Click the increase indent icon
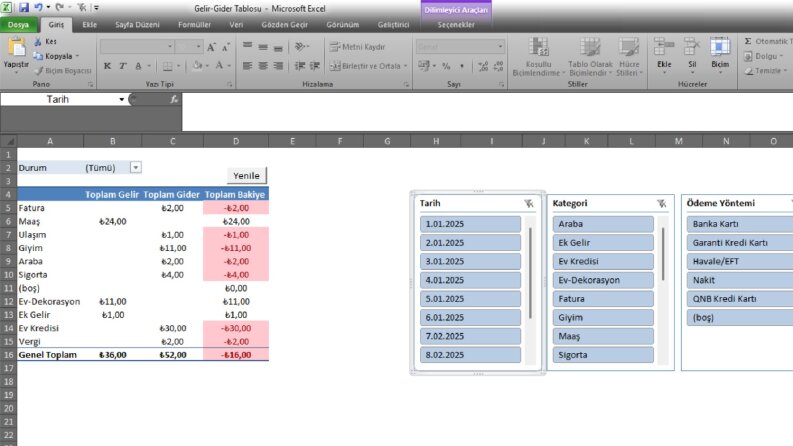 [315, 66]
